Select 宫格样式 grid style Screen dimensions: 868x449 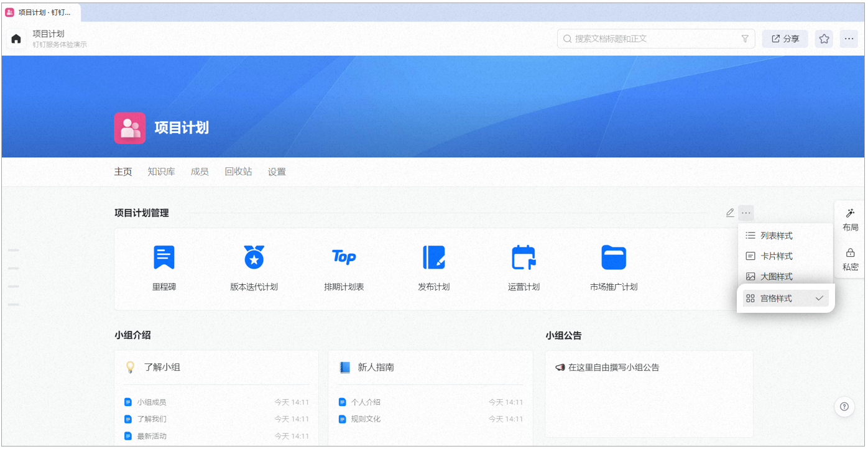coord(785,299)
